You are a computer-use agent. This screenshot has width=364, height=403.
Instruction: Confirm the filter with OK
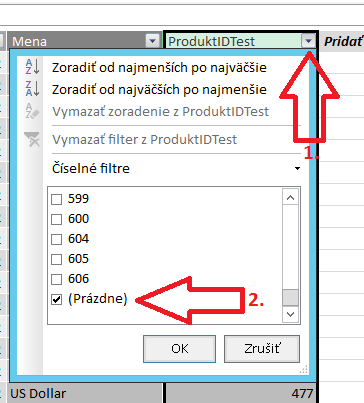click(179, 349)
